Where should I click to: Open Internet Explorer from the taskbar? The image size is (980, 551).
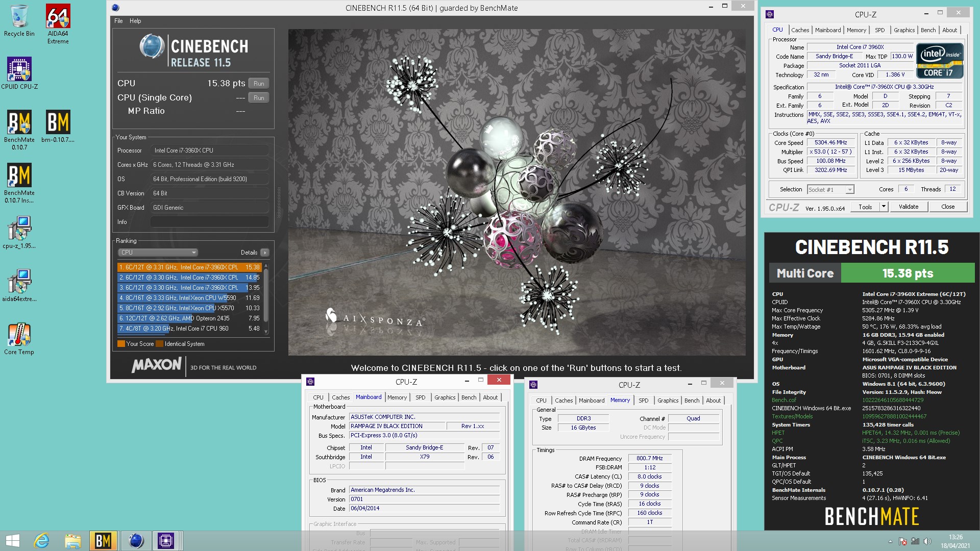tap(41, 541)
